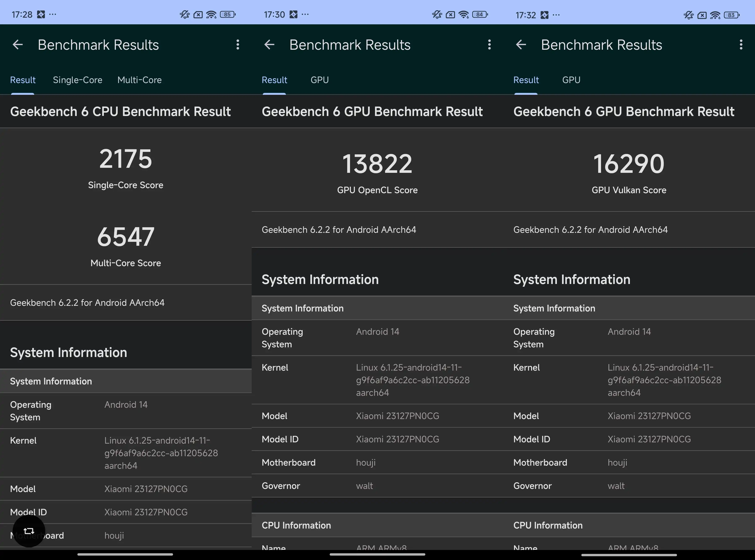Open overflow menu on OpenCL benchmark screen
755x560 pixels.
(x=489, y=44)
